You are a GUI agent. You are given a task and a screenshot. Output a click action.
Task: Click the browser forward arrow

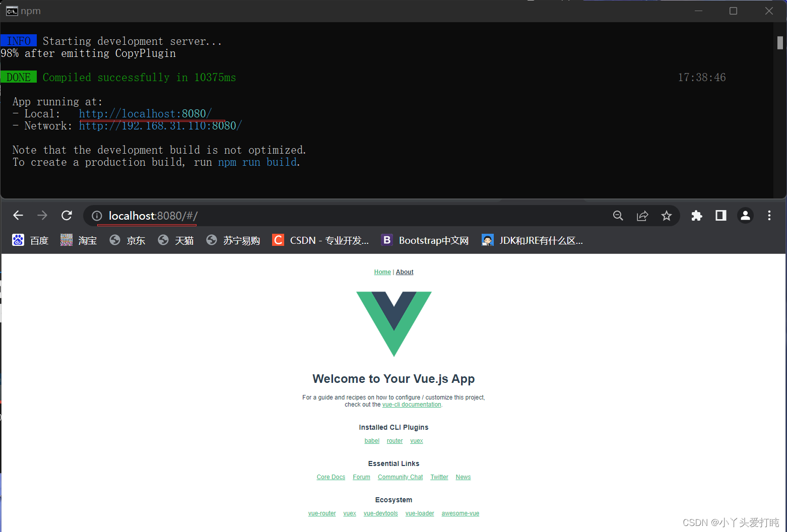click(x=42, y=216)
